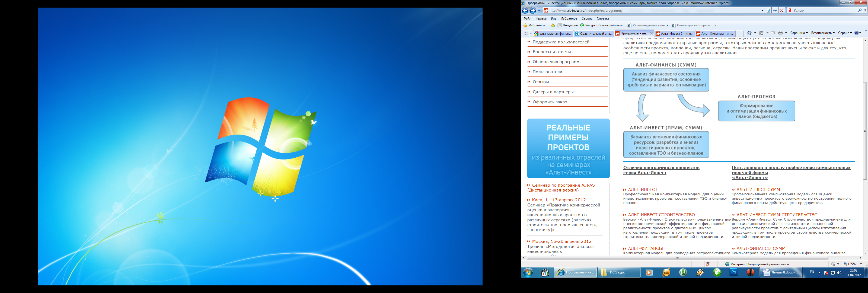This screenshot has height=293, width=868.
Task: Open the Избранное menu in menu bar
Action: [x=569, y=18]
